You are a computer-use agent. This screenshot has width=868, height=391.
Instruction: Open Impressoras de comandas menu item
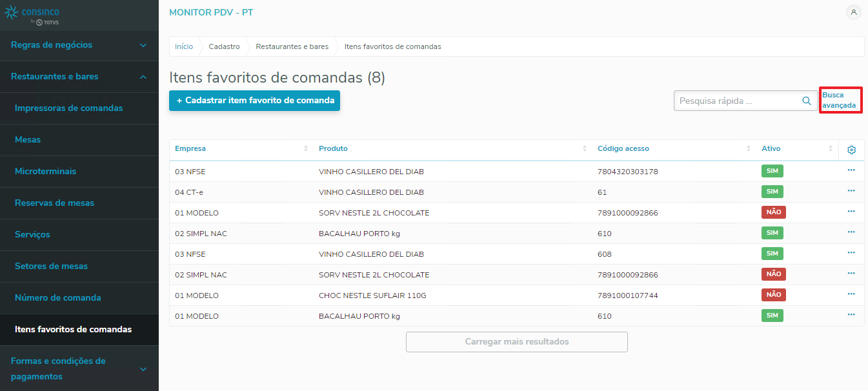pyautogui.click(x=79, y=108)
